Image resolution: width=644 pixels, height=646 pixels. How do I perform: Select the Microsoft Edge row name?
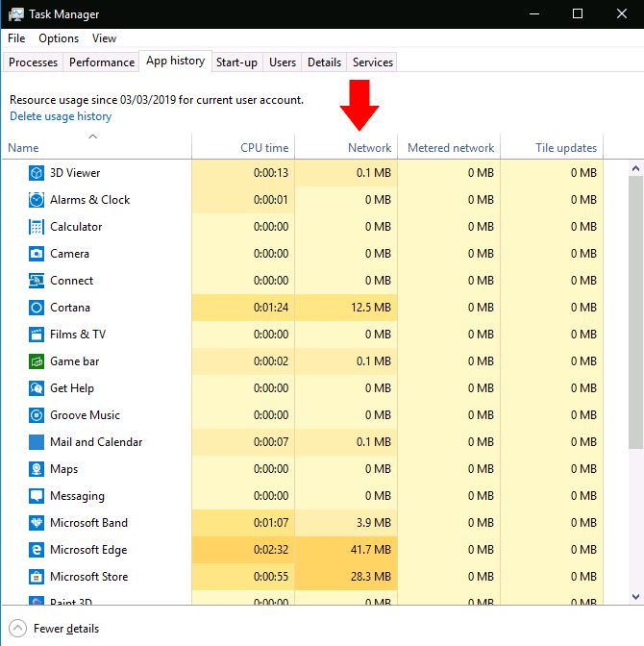tap(88, 550)
